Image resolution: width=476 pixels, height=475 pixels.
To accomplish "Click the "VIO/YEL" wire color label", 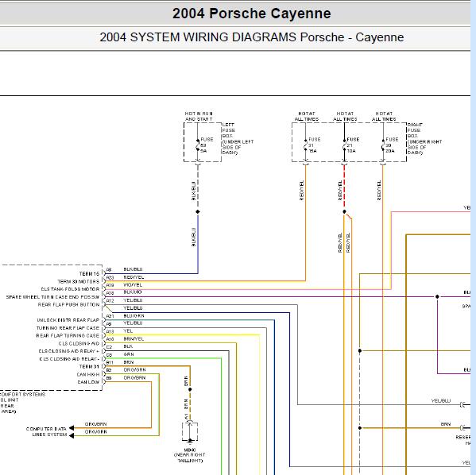I will pyautogui.click(x=133, y=285).
